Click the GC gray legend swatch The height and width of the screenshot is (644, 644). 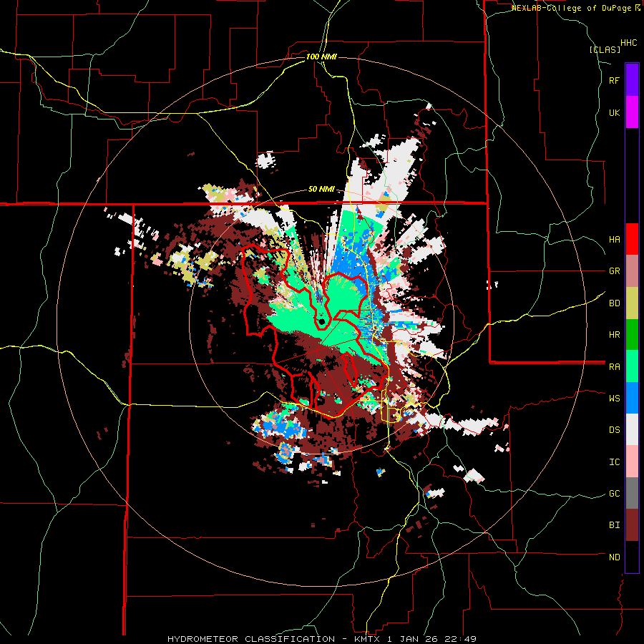[632, 493]
